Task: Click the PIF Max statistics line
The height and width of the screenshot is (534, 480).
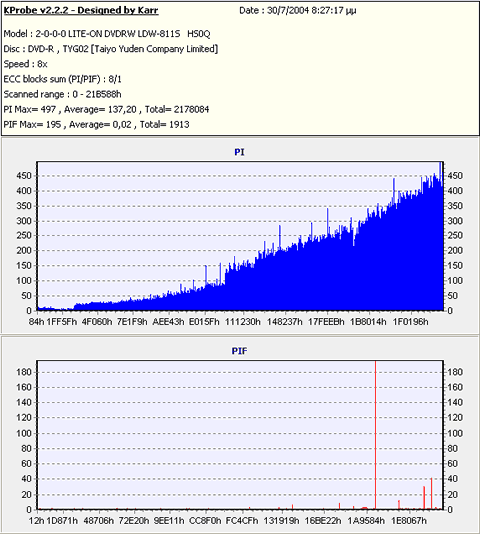Action: click(x=96, y=124)
